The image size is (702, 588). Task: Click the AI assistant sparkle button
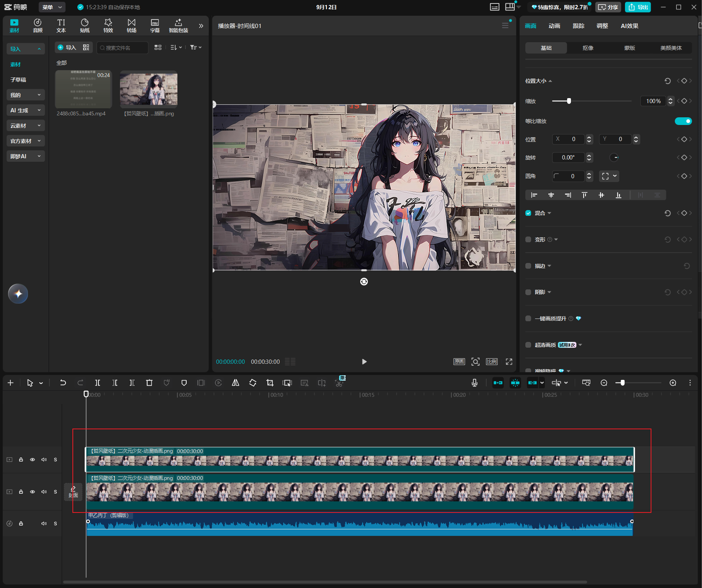point(18,294)
